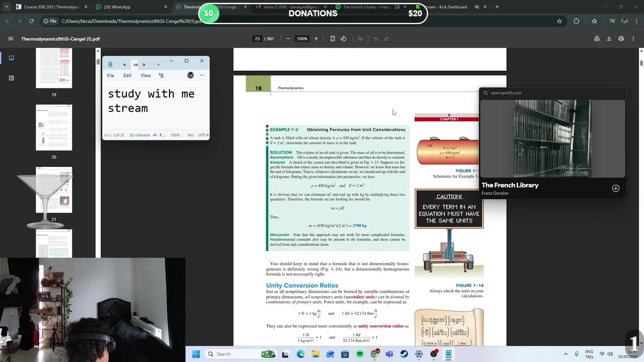Open Notepad zoom level 100% status
Screen dimensions: 644x362
(175, 135)
